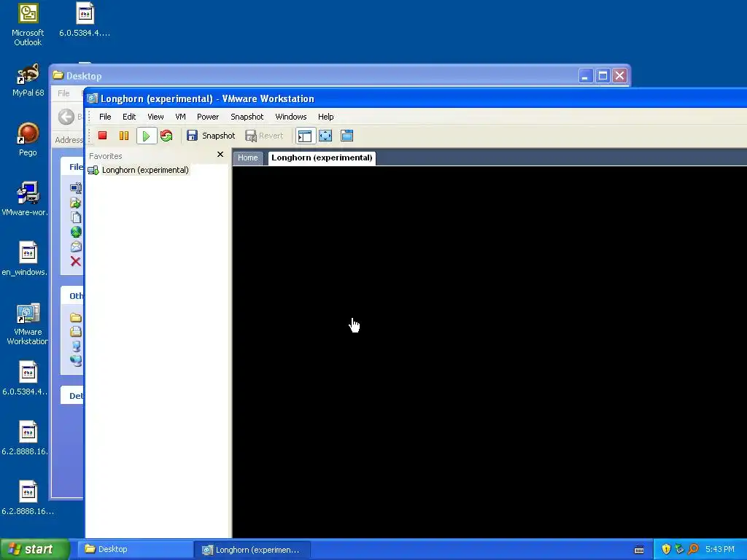This screenshot has height=560, width=747.
Task: Minimize the Desktop explorer window
Action: (586, 76)
